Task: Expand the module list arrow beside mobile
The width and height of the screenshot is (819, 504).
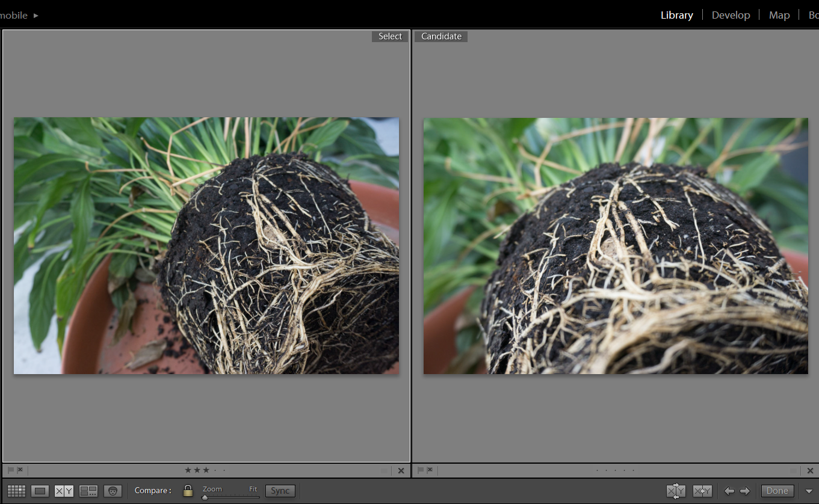Action: 36,15
